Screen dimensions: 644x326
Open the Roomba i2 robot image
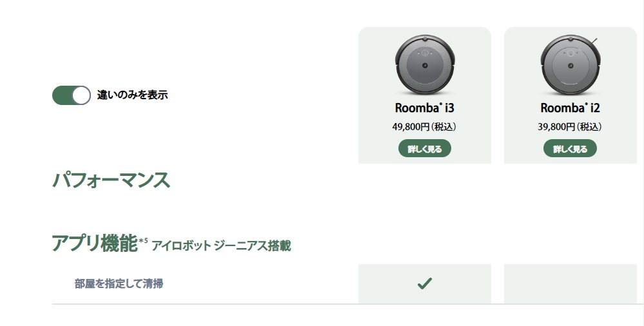click(570, 64)
